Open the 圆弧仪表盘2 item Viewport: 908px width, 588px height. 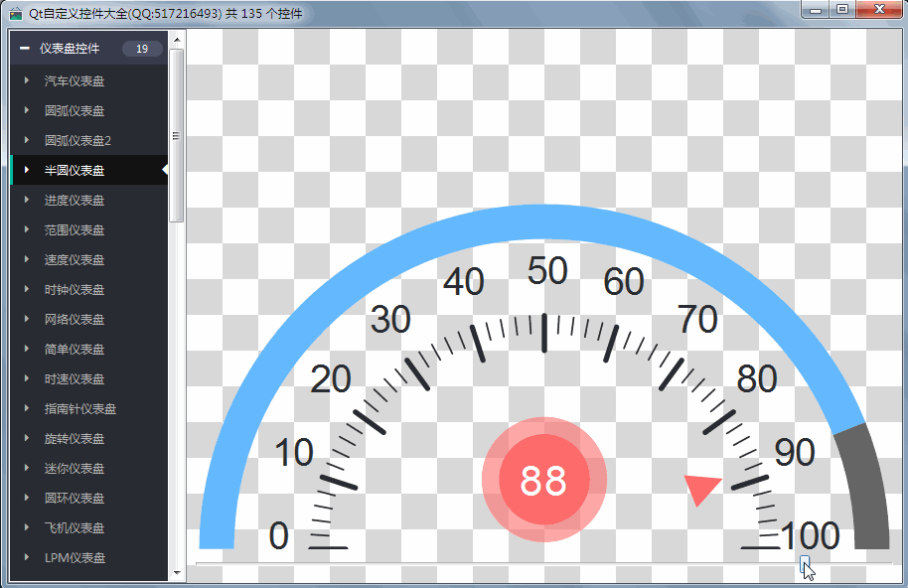(77, 140)
